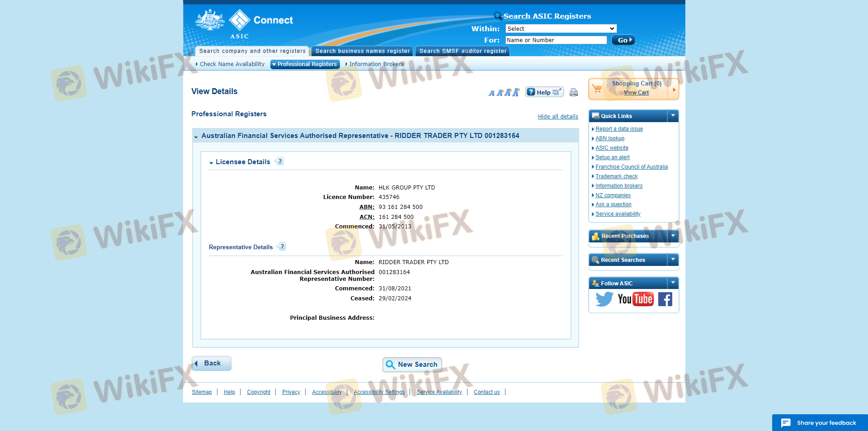Click the printer icon

[574, 93]
